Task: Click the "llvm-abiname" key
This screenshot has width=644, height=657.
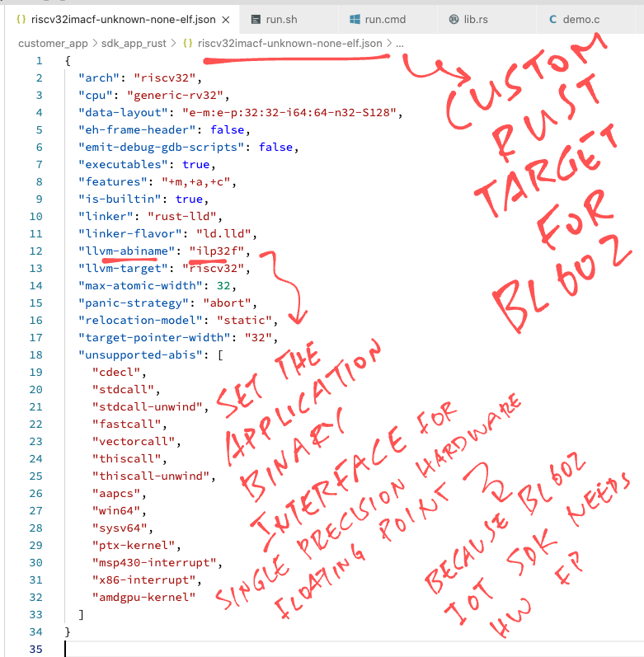Action: click(x=127, y=251)
